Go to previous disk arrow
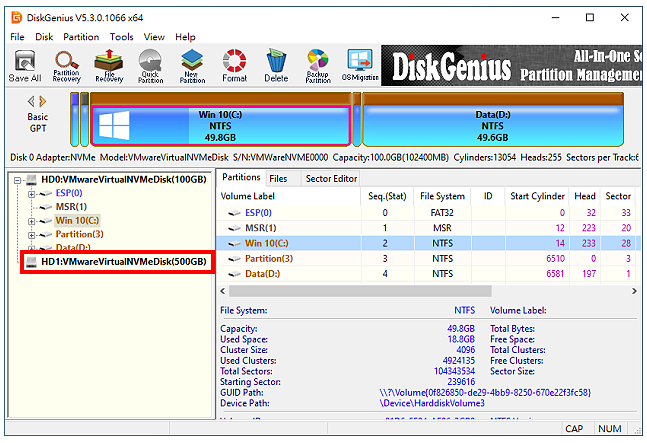Image resolution: width=647 pixels, height=443 pixels. click(x=31, y=101)
